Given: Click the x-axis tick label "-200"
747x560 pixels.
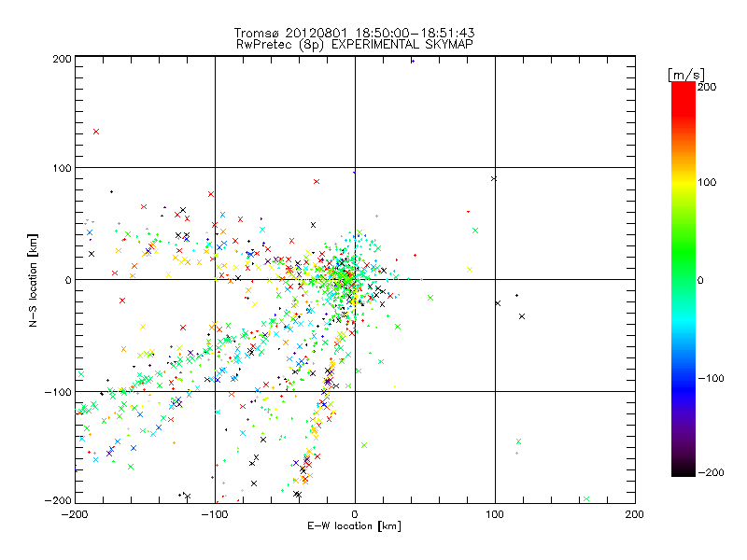Looking at the screenshot, I should (75, 514).
